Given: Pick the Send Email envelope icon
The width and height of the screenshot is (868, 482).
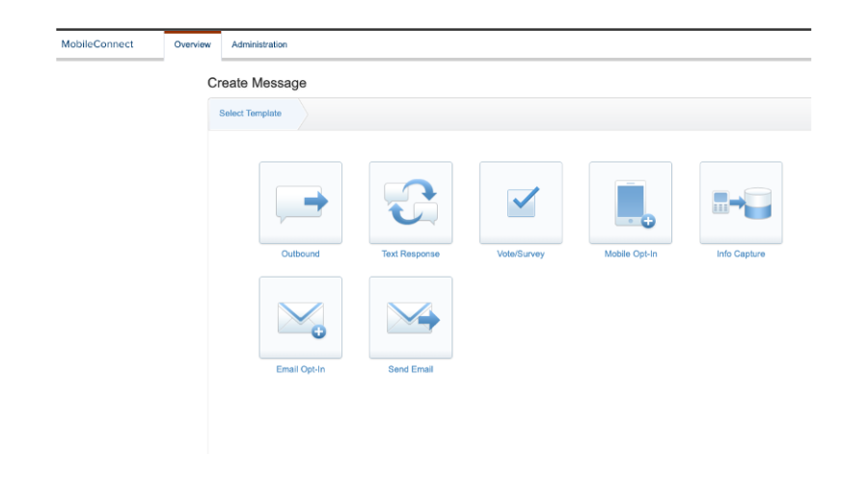Looking at the screenshot, I should (x=411, y=318).
